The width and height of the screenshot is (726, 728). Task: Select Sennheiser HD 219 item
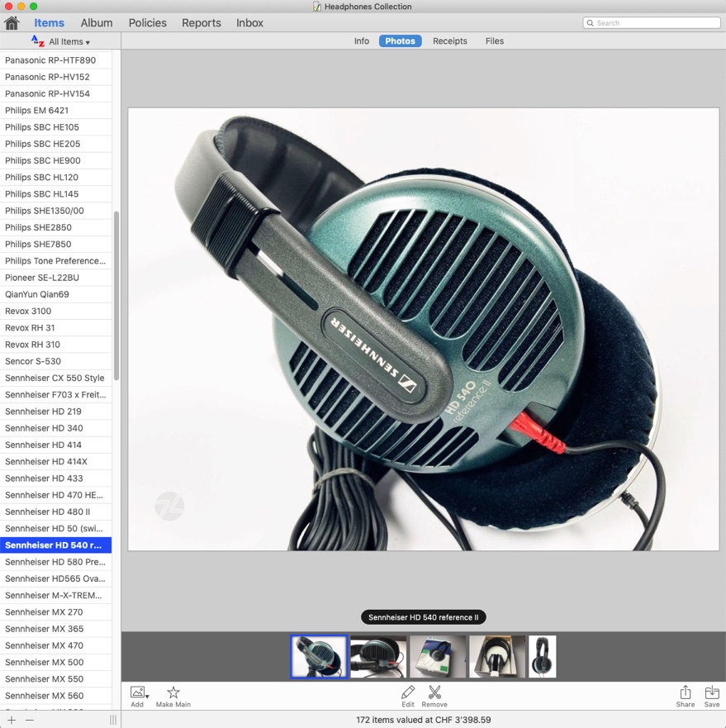[x=55, y=412]
